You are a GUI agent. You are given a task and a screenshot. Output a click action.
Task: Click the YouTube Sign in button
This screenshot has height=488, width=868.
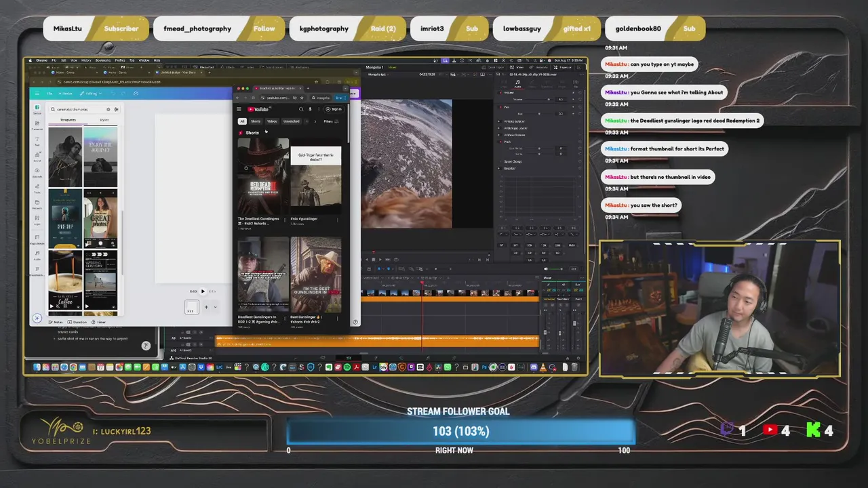tap(334, 109)
